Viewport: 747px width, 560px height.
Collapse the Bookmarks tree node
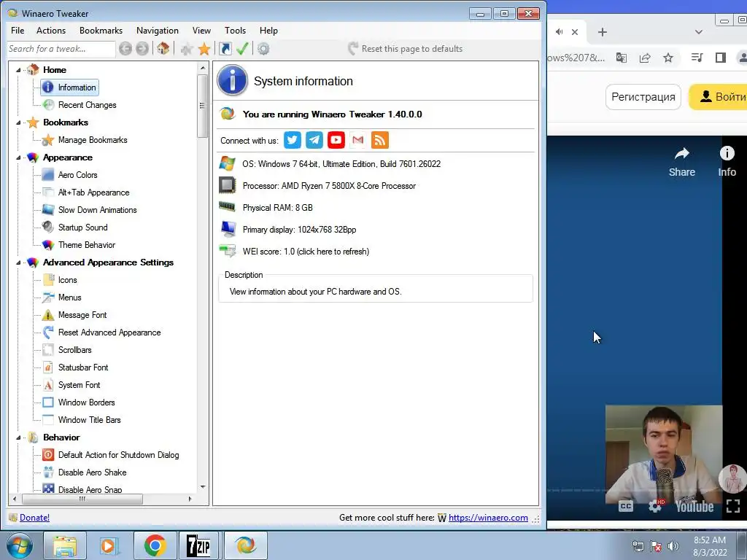18,122
